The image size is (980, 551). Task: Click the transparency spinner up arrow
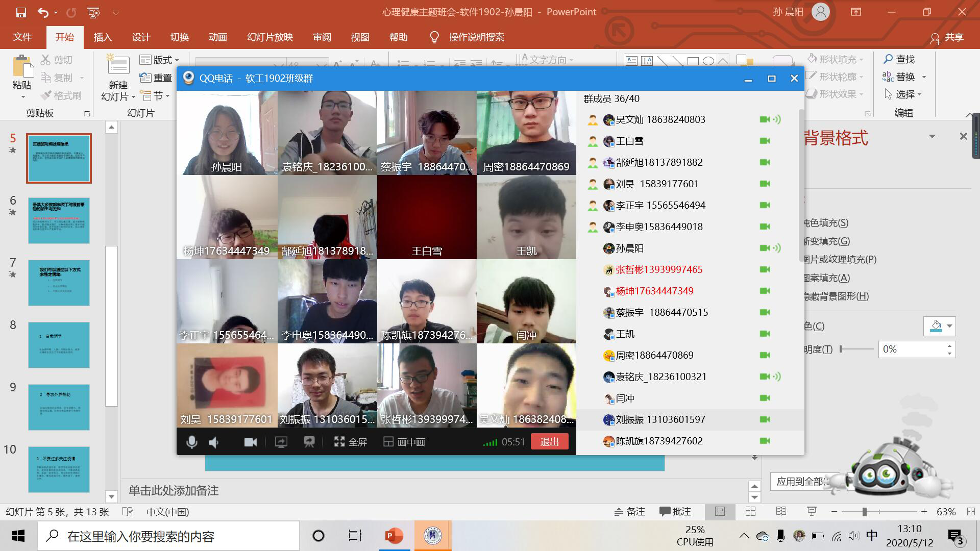pos(949,345)
